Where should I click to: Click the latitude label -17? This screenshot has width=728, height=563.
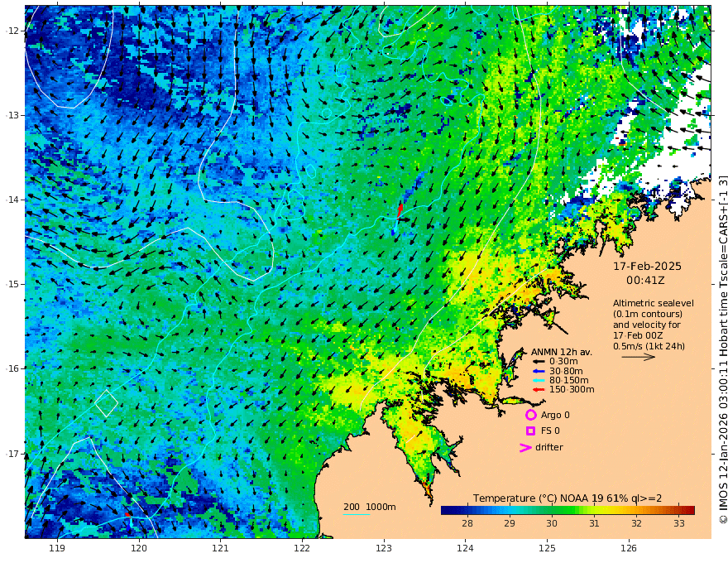[x=14, y=454]
